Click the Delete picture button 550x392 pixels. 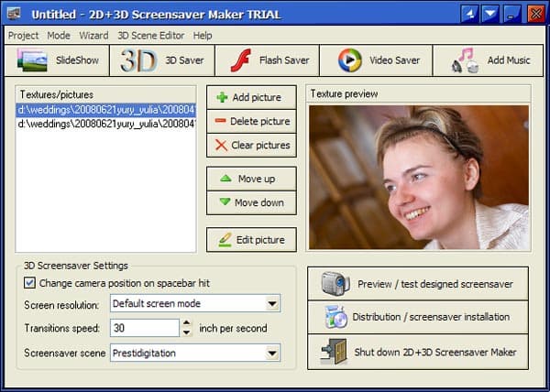click(251, 121)
